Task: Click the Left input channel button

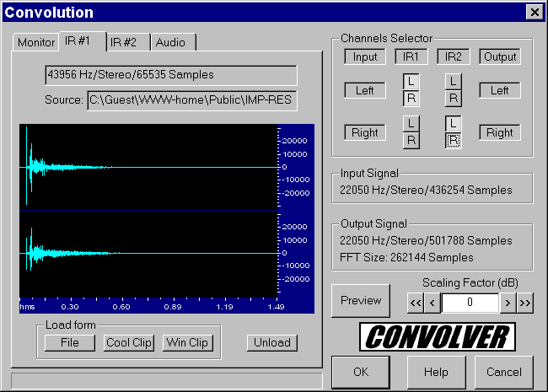Action: 365,90
